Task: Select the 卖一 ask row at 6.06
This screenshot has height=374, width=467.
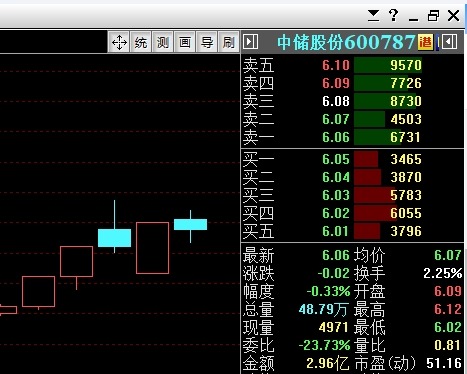Action: click(352, 137)
